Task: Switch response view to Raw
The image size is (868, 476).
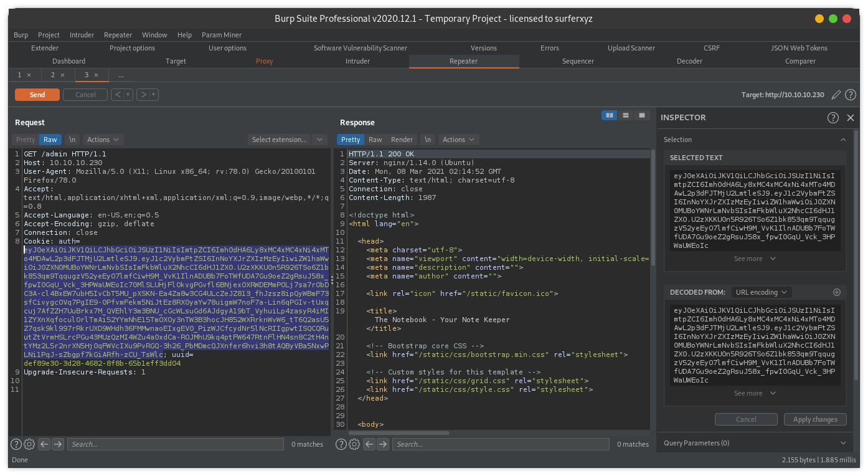Action: [x=375, y=140]
